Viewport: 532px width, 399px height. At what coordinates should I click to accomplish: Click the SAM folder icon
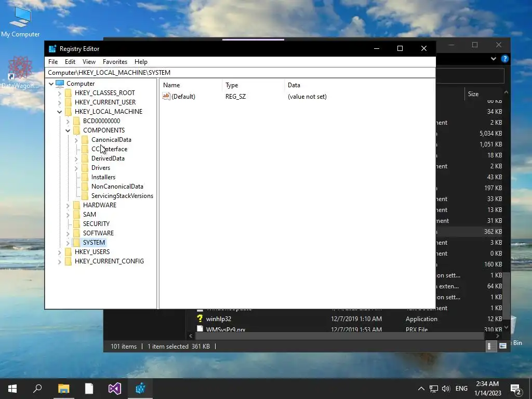(x=77, y=215)
